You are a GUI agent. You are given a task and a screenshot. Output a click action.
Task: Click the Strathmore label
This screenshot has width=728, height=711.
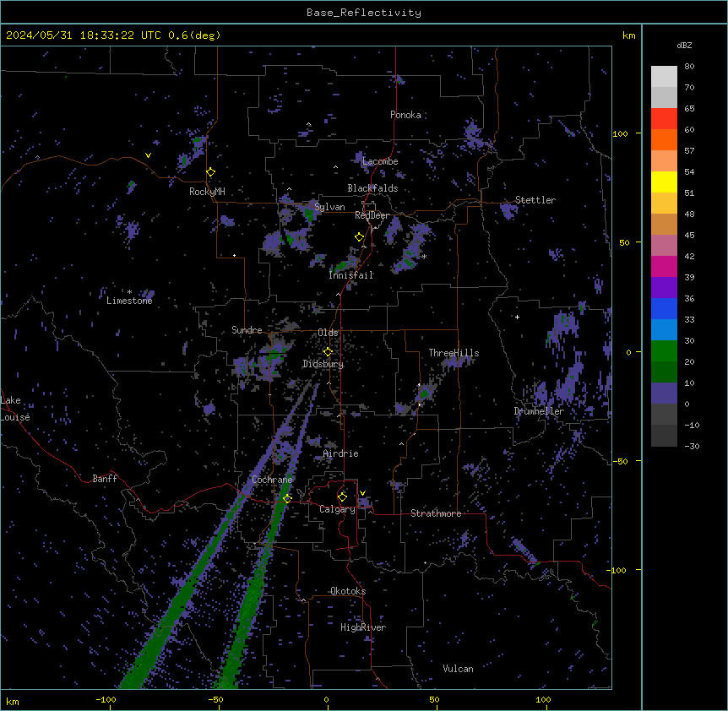point(436,513)
